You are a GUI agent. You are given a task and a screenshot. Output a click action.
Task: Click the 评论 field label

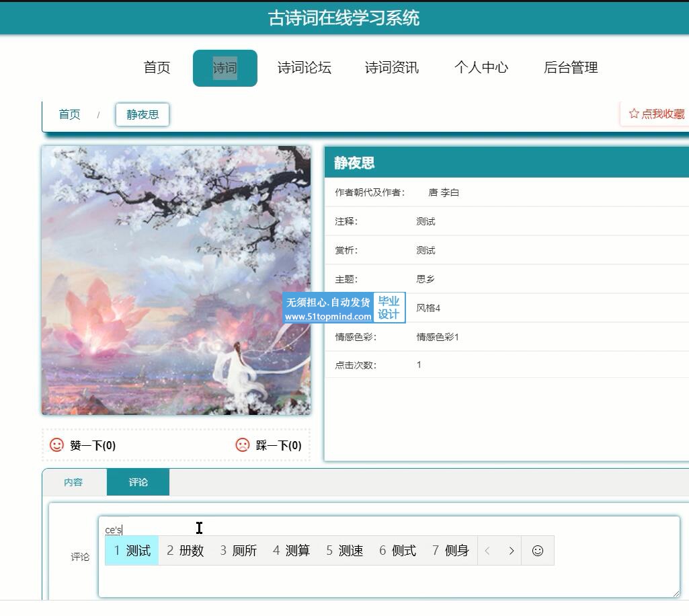pyautogui.click(x=80, y=557)
